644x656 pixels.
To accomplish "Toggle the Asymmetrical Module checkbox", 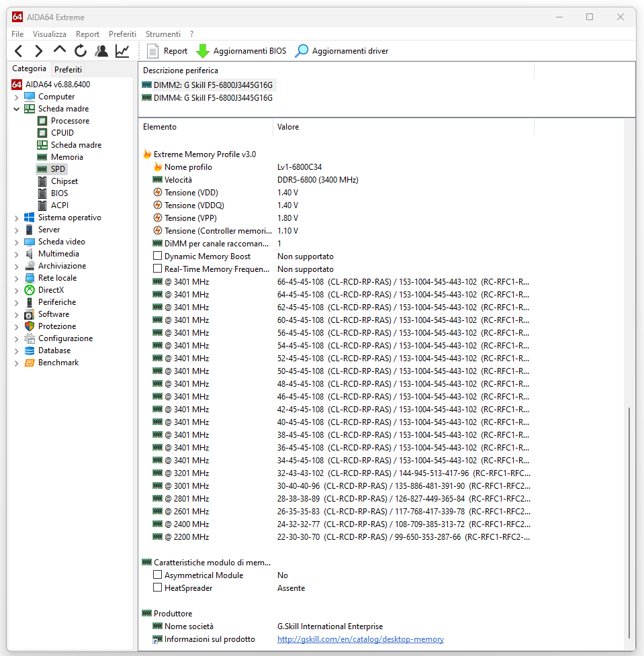I will coord(157,574).
